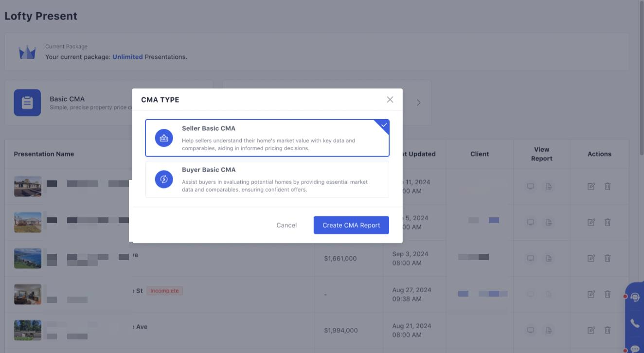644x353 pixels.
Task: Click the Seller Basic CMA sale icon
Action: tap(164, 138)
